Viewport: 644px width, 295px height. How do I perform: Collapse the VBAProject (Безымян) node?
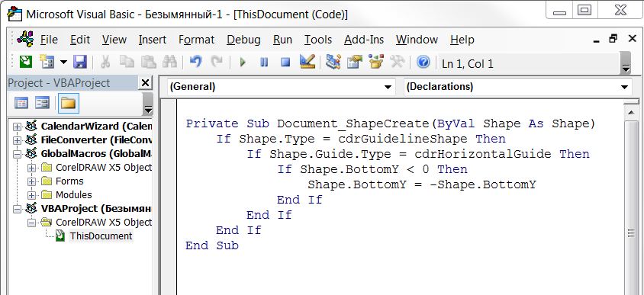[17, 209]
